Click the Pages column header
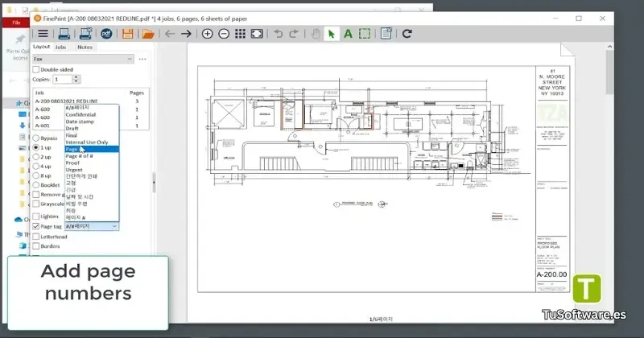 136,93
